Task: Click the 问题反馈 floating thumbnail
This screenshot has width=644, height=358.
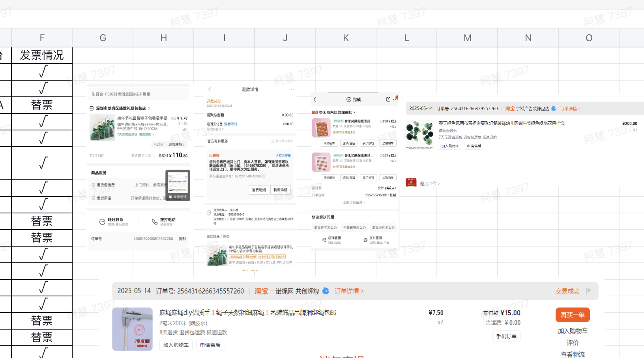Action: pos(178,185)
